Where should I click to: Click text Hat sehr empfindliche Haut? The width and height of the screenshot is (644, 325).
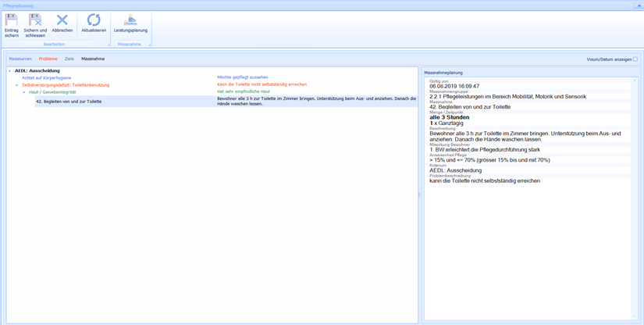(x=243, y=91)
